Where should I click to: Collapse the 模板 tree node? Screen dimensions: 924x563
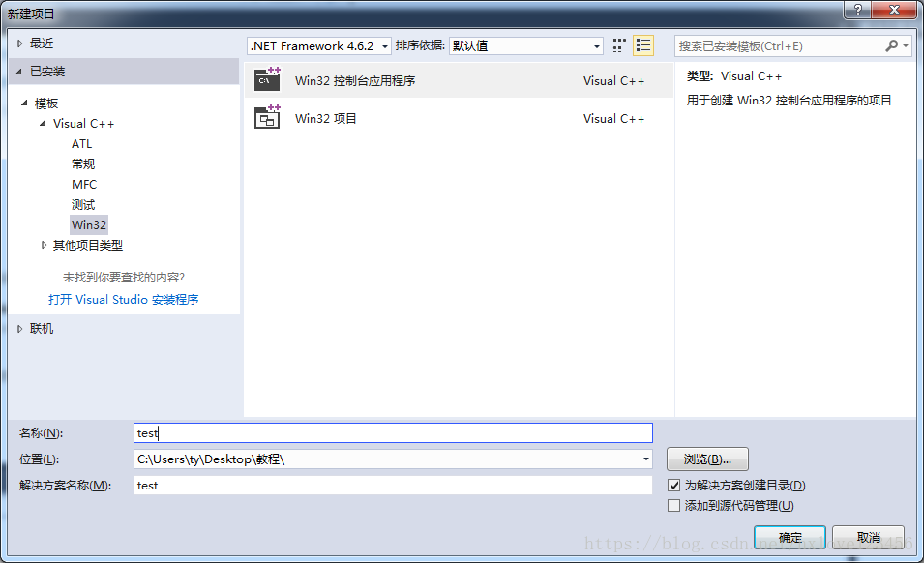click(24, 104)
